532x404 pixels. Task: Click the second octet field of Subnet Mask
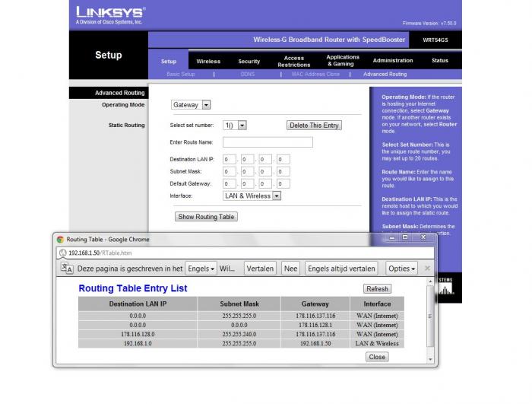(247, 172)
